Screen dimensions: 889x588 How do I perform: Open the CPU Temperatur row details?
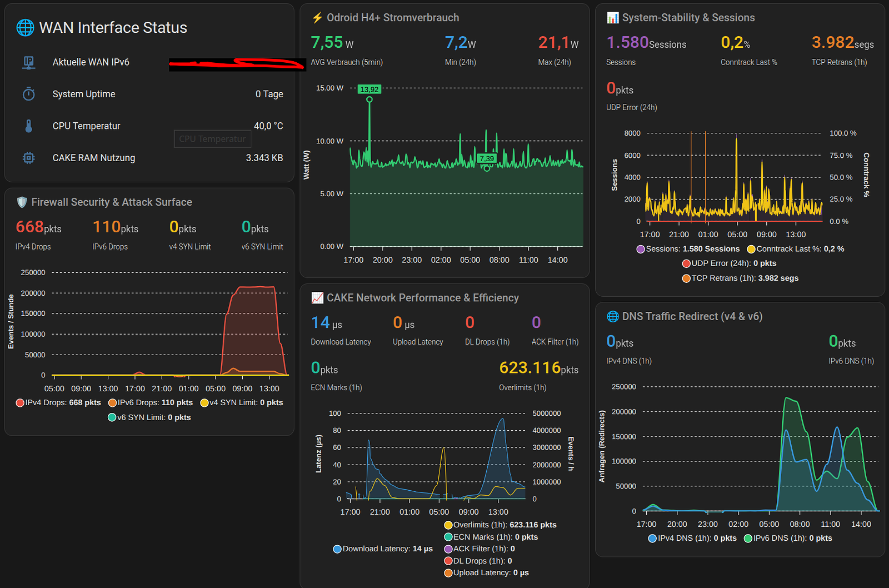[149, 126]
